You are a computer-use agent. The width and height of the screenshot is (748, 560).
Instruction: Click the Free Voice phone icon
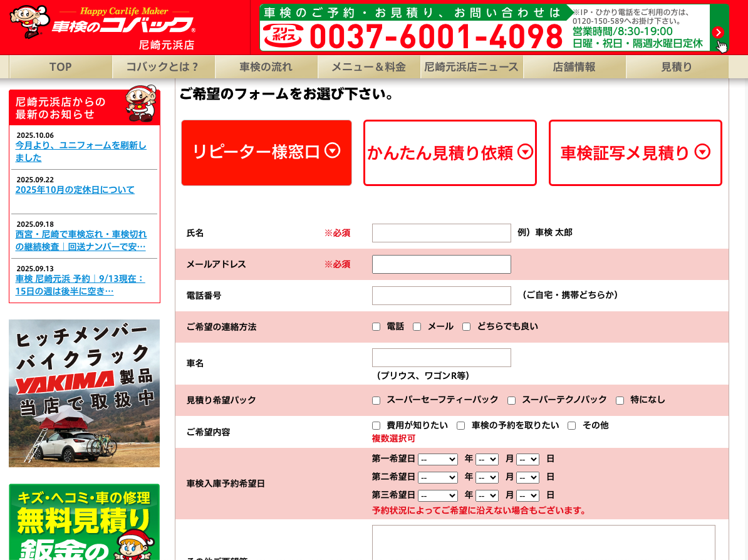click(282, 36)
